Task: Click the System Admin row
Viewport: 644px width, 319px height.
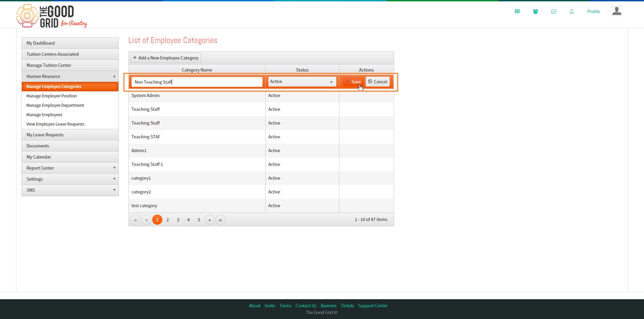Action: click(x=261, y=96)
